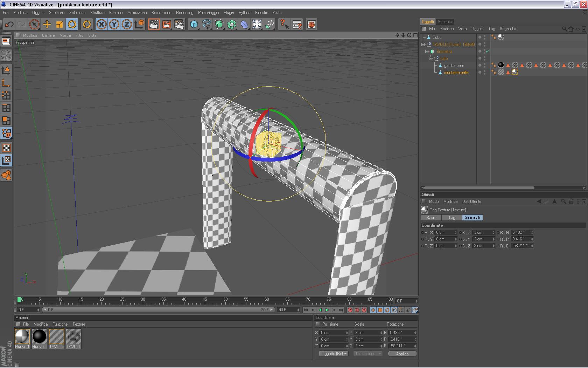Click the black material tag on gamba pelle

click(501, 65)
